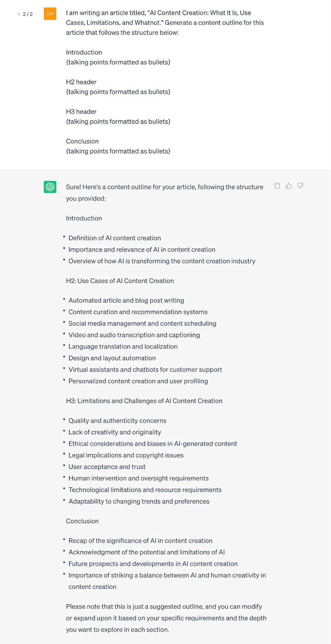
Task: Click the Language translation and localization bullet
Action: tap(123, 346)
